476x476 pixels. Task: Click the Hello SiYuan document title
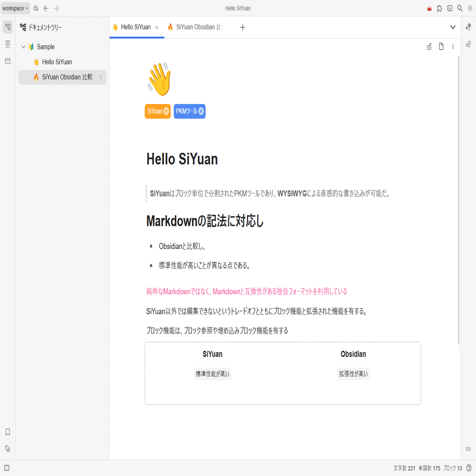[x=182, y=159]
